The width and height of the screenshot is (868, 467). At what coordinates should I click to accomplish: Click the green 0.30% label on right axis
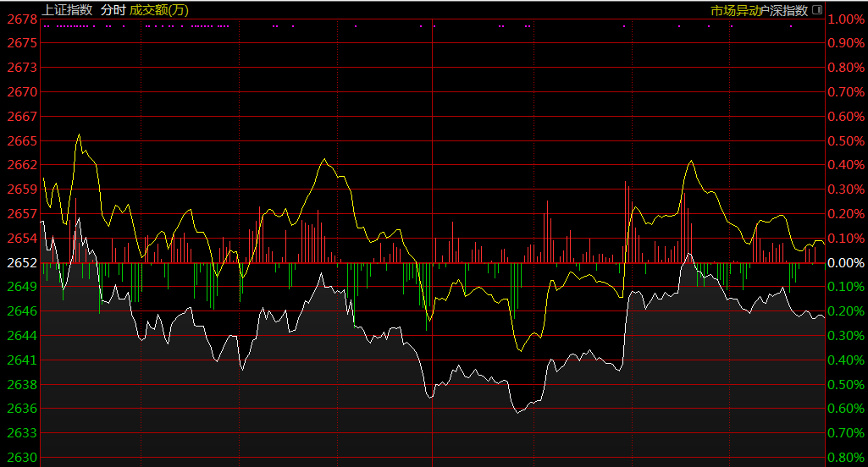click(x=846, y=336)
